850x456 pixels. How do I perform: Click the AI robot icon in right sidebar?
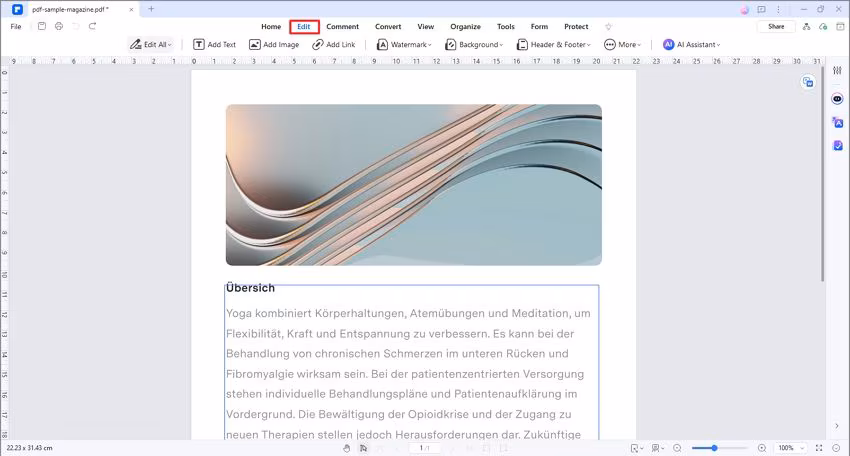click(x=837, y=99)
